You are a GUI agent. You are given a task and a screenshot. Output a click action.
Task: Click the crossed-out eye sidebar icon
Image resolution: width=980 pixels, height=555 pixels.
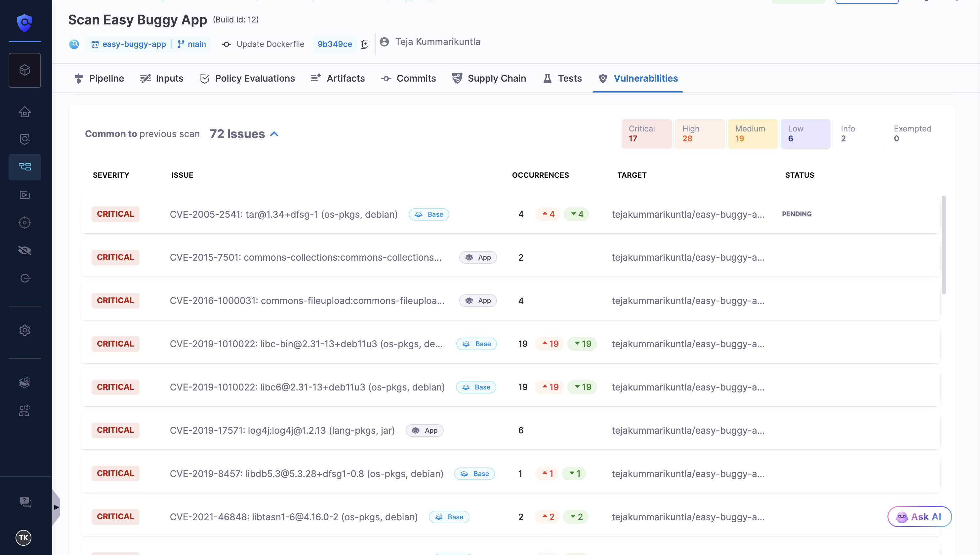coord(25,250)
